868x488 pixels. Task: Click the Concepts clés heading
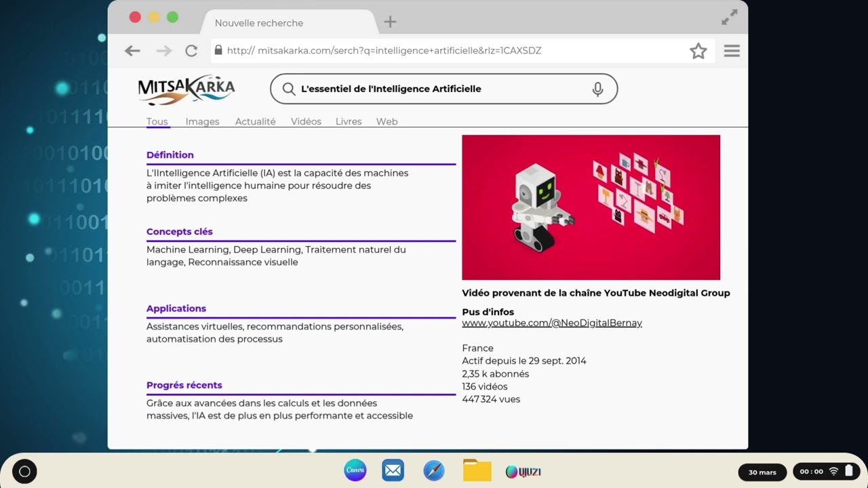click(x=180, y=232)
